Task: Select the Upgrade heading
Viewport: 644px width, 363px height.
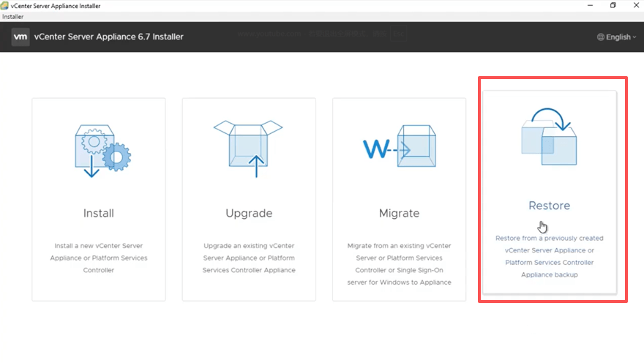Action: coord(249,214)
